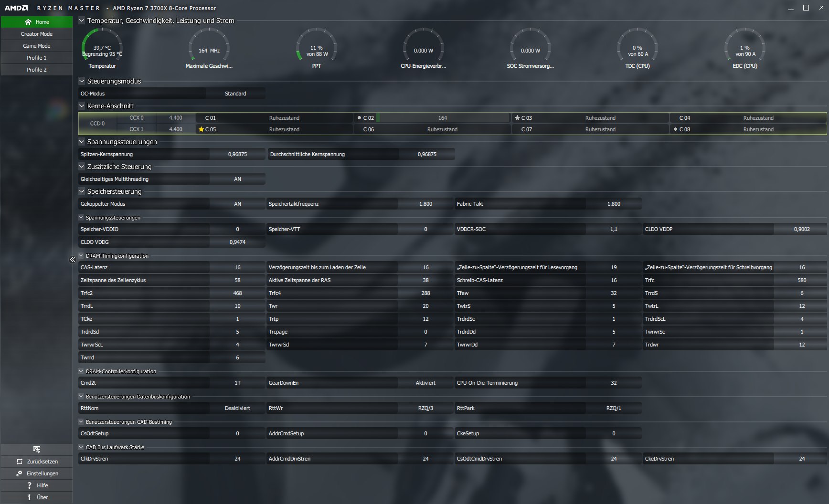
Task: Click Fabric-Takt value 1.800
Action: coord(614,204)
